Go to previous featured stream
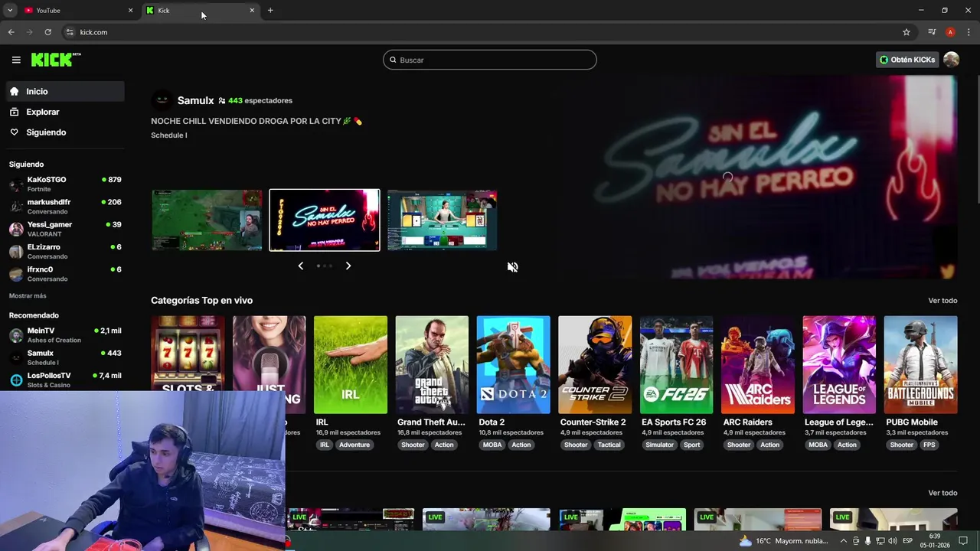980x551 pixels. point(300,266)
